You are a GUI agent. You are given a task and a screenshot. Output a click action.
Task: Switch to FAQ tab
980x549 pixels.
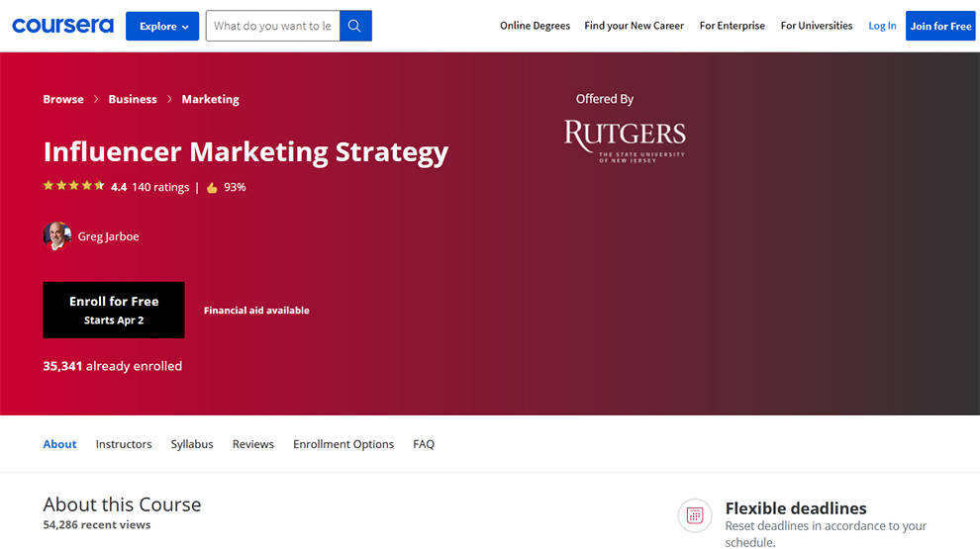pyautogui.click(x=423, y=444)
